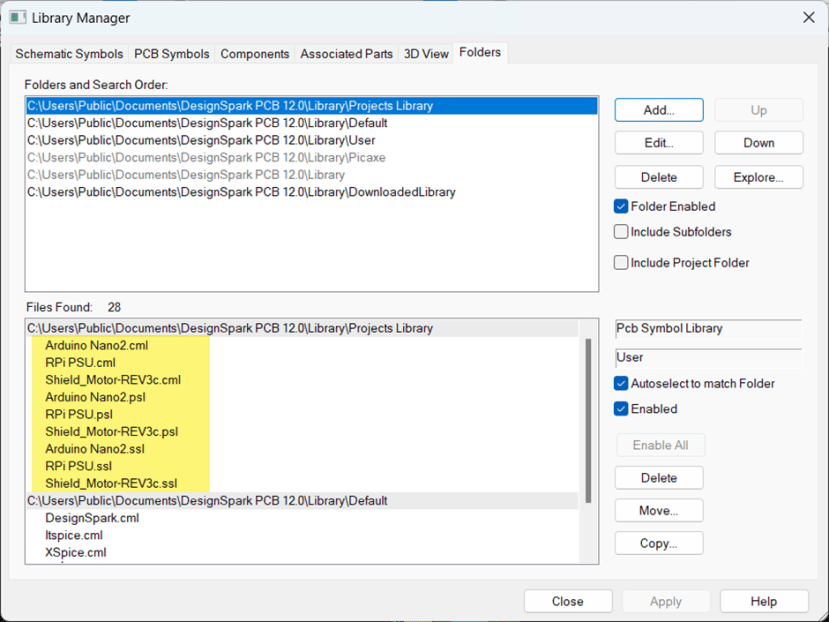Close the Library Manager window
The height and width of the screenshot is (622, 829).
point(808,17)
